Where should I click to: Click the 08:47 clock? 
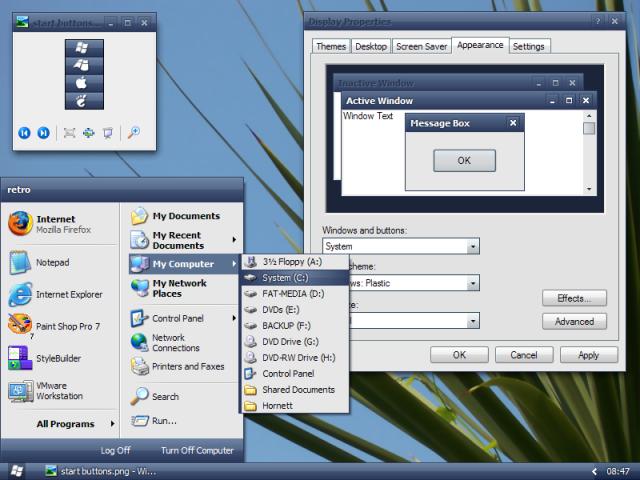618,471
